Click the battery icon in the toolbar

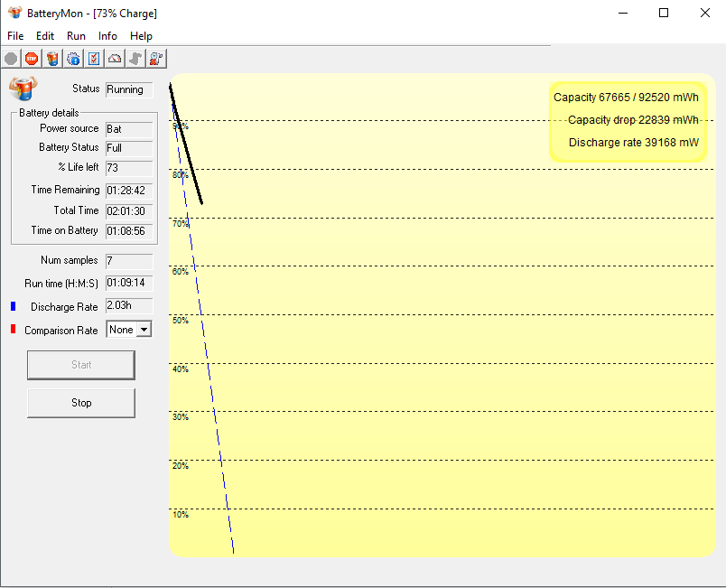(52, 59)
